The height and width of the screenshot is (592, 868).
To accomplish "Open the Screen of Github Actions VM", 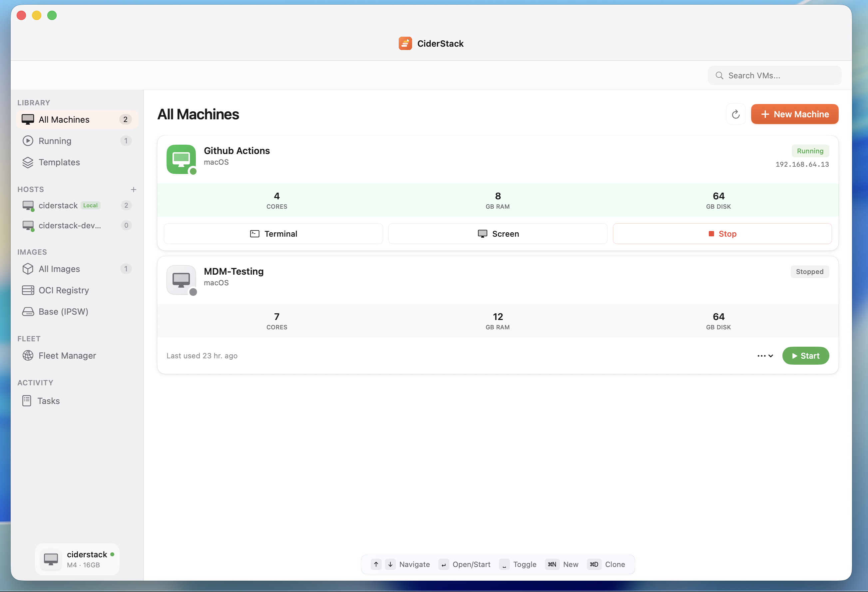I will point(498,234).
